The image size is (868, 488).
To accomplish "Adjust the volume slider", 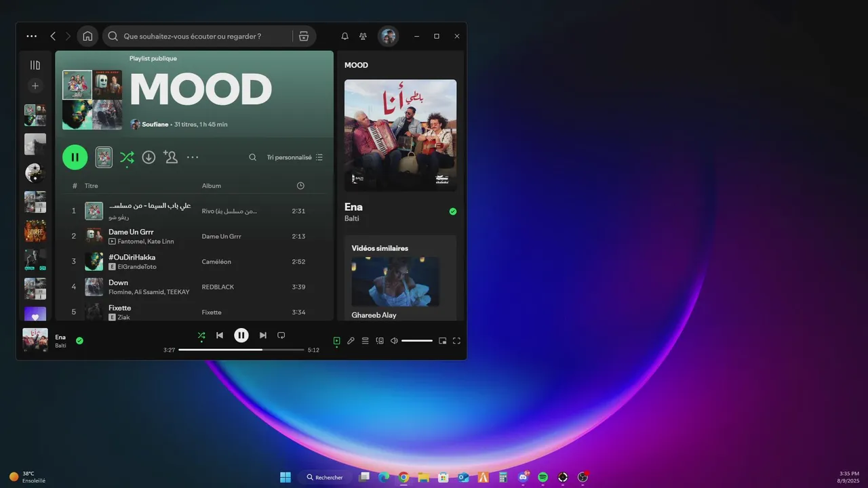I will (417, 340).
